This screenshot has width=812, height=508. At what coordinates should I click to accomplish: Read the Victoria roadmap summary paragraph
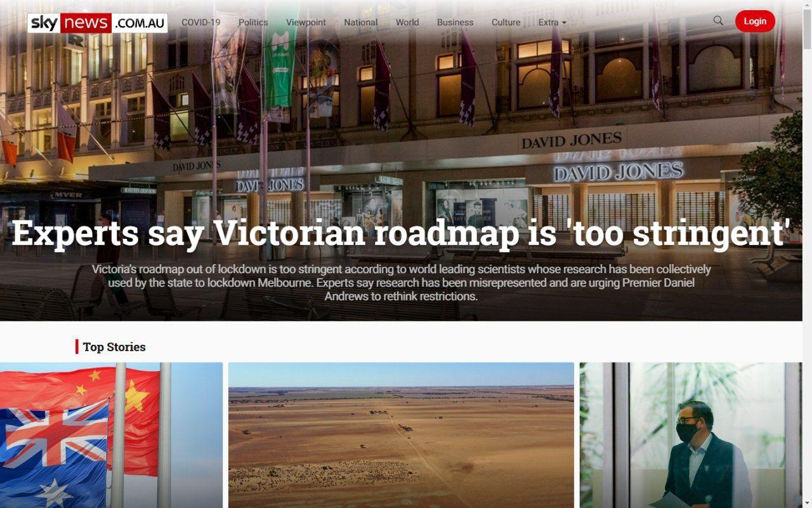(x=401, y=283)
